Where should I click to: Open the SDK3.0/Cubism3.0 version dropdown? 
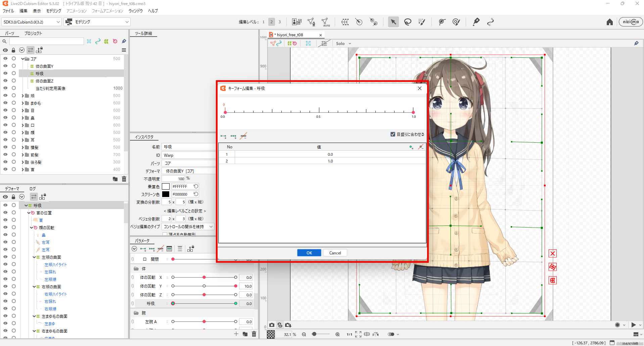tap(32, 22)
